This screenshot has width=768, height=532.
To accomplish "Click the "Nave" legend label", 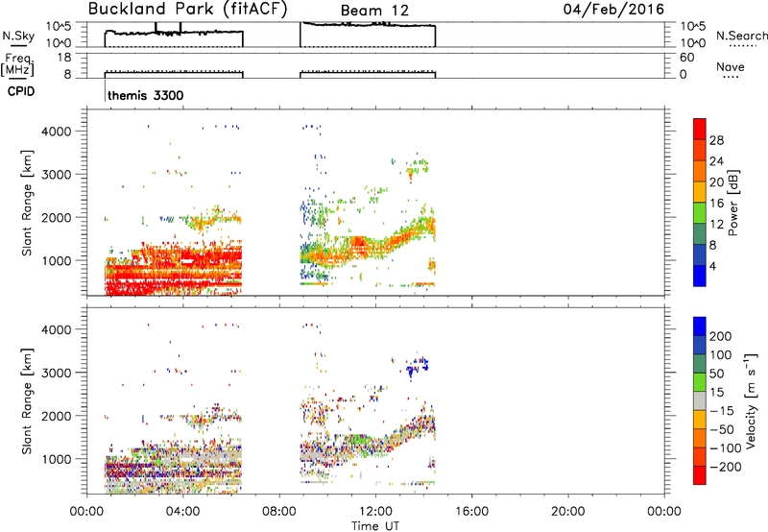I will 731,66.
